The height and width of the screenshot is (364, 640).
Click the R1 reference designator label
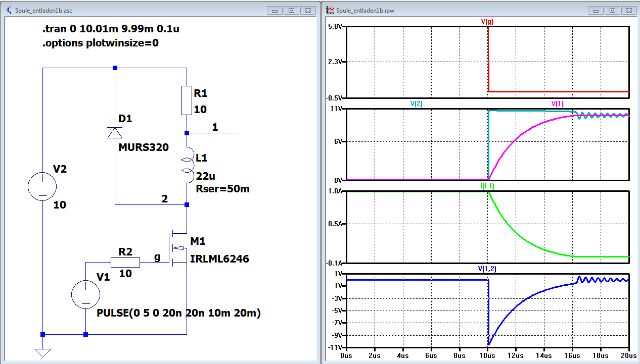tap(201, 93)
